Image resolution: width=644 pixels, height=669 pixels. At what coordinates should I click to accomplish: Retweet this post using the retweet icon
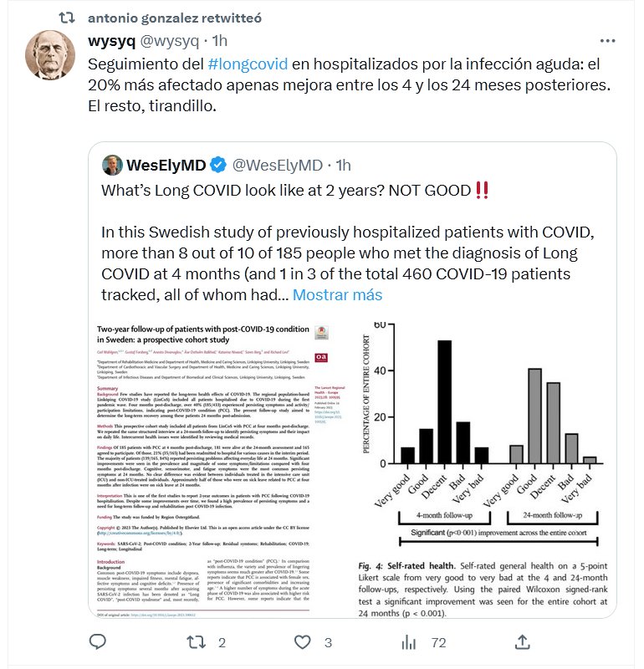(195, 641)
